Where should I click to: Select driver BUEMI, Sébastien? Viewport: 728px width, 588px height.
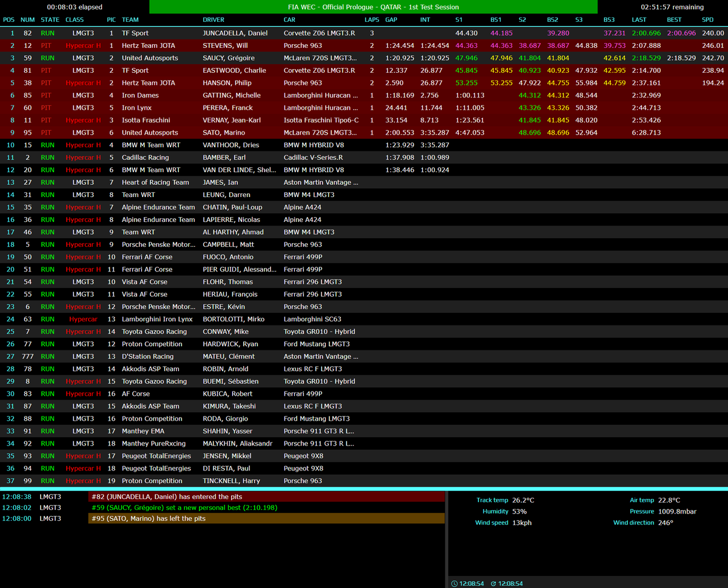(x=231, y=381)
